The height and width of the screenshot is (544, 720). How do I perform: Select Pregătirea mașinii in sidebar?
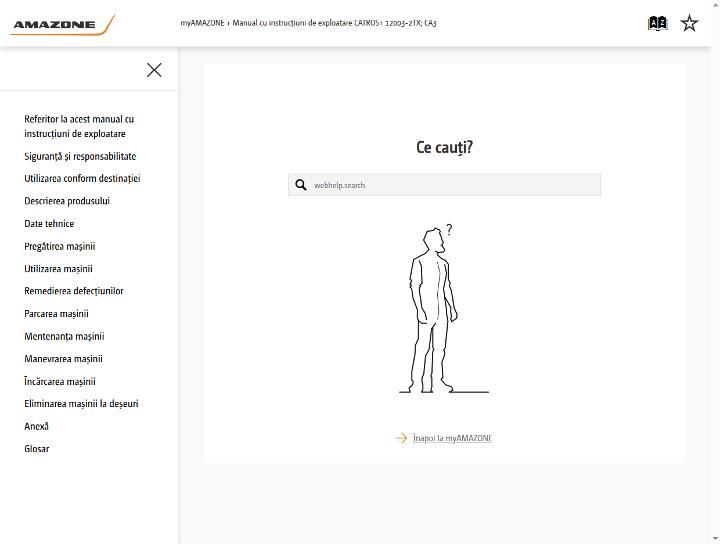(x=60, y=246)
